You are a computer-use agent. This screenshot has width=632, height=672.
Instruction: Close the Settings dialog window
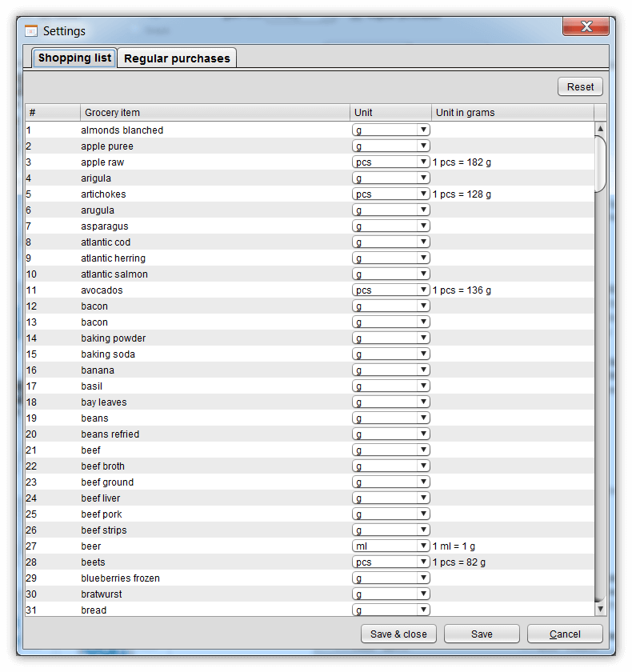586,27
